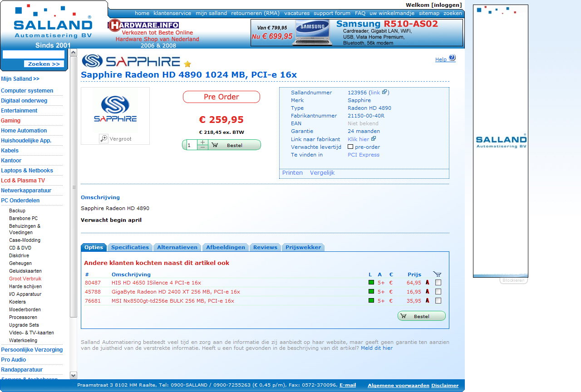Click Bestel button below the options table

click(422, 316)
